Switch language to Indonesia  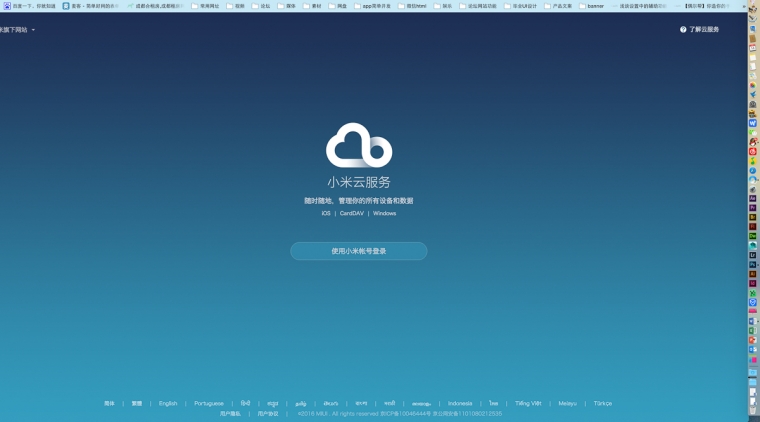pos(460,403)
